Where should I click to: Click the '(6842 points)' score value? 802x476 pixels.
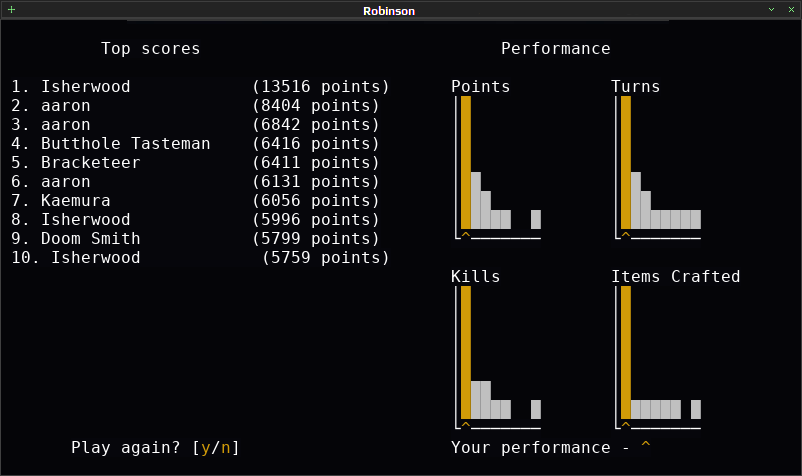tap(316, 124)
